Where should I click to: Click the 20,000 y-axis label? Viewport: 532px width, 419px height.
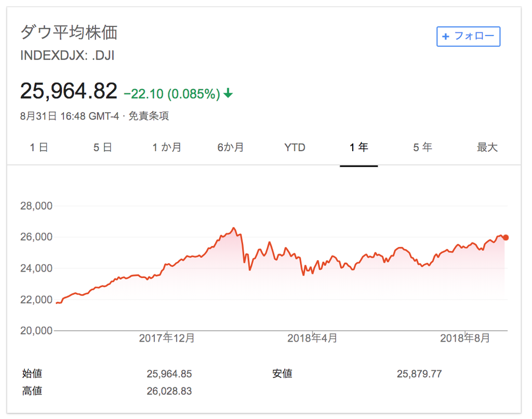click(36, 331)
